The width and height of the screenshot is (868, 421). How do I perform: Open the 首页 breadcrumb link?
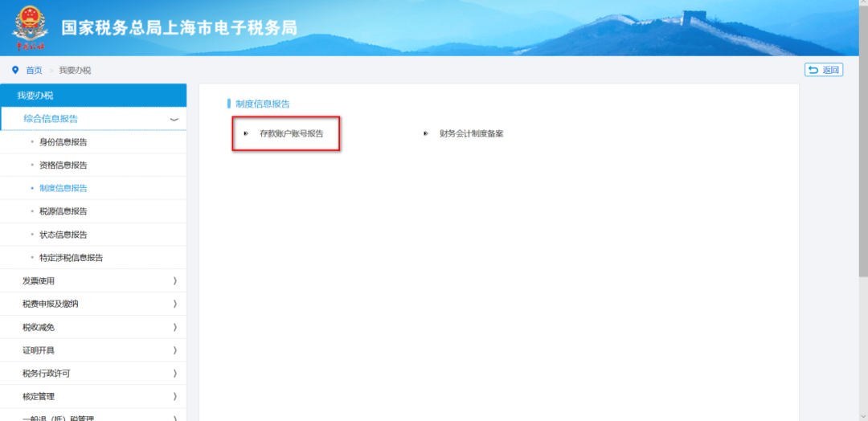(x=34, y=70)
